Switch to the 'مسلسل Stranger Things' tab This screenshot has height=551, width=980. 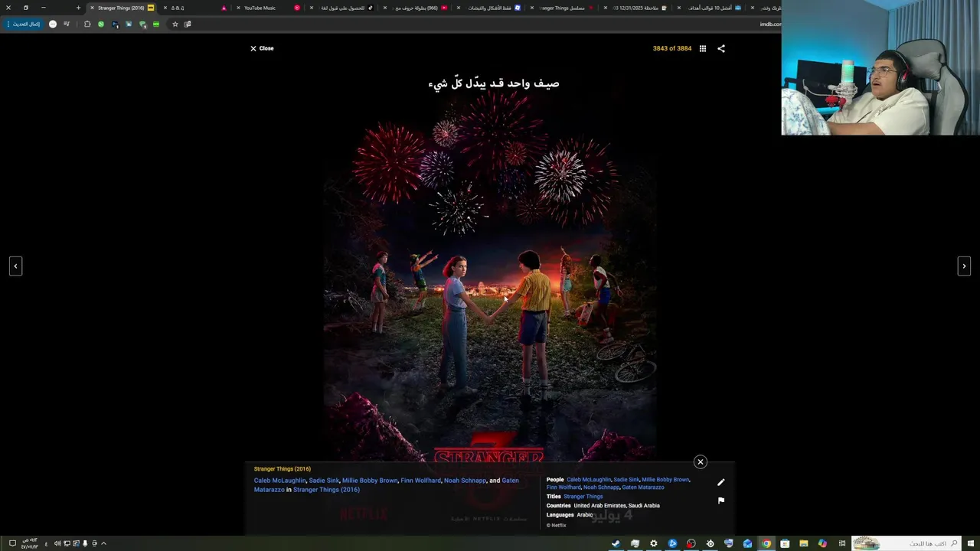pyautogui.click(x=563, y=8)
